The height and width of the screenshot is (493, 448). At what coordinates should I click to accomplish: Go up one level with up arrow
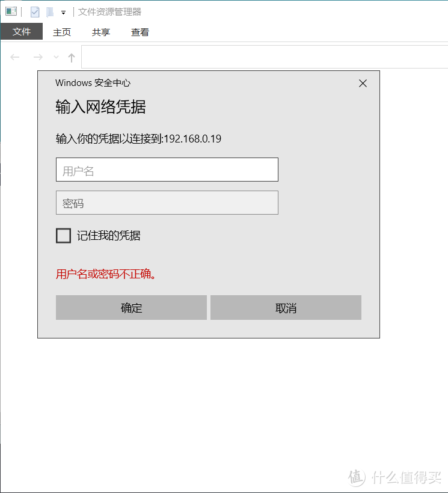point(72,58)
